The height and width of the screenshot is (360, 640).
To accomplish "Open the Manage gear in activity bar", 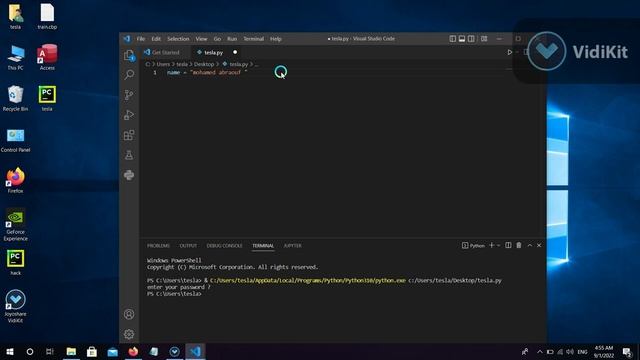I will (x=129, y=334).
